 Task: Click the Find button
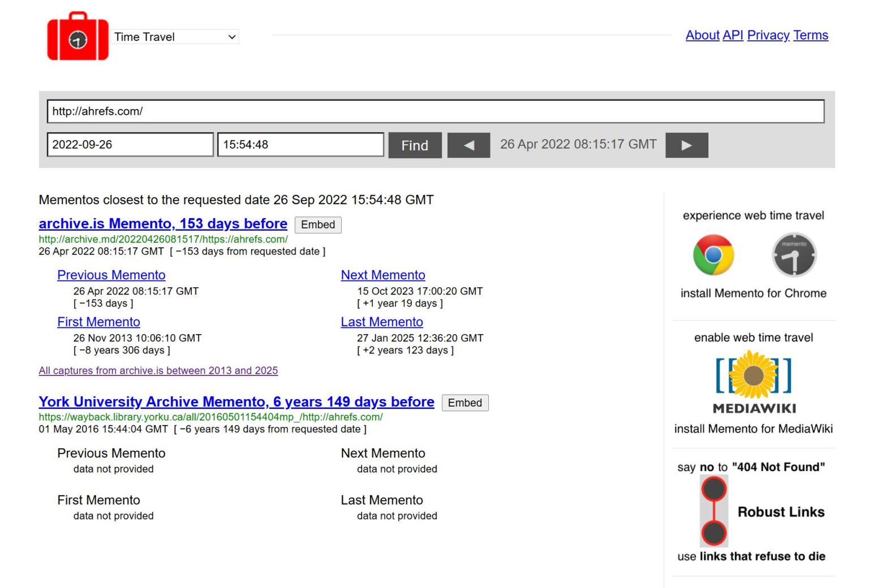coord(415,145)
